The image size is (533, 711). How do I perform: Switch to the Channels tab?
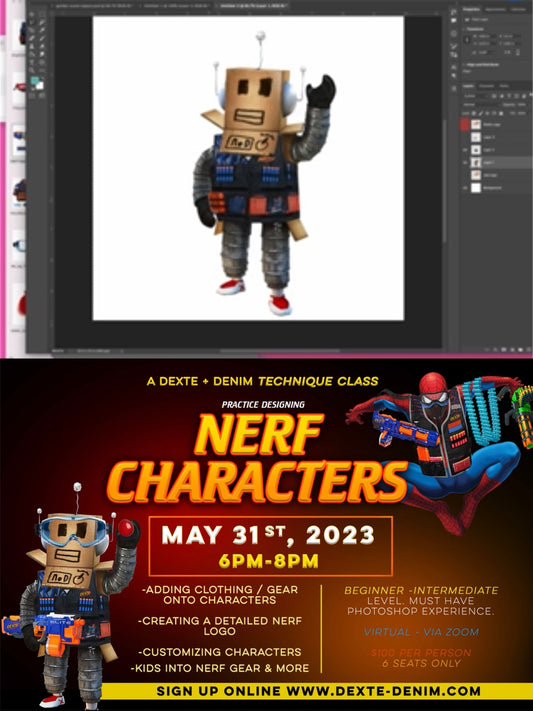[487, 86]
